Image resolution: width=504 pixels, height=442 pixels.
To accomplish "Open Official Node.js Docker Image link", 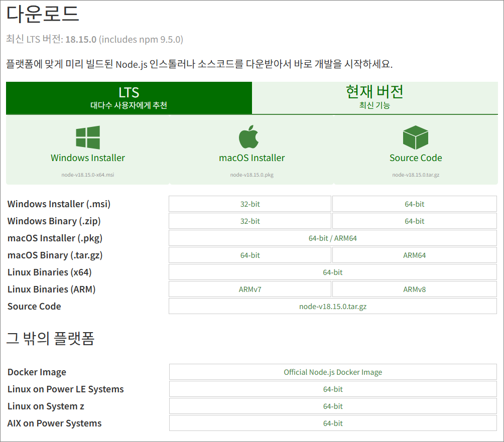I will coord(333,372).
